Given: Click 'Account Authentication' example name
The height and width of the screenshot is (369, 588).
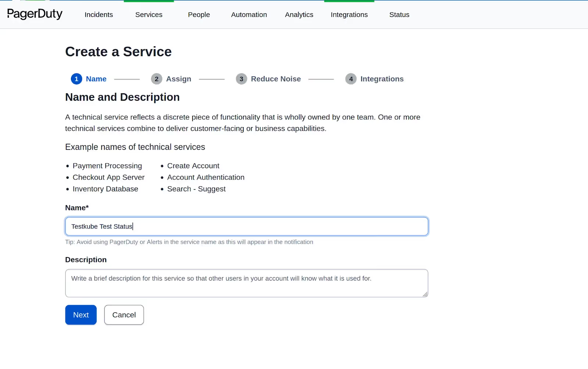Looking at the screenshot, I should click(x=206, y=177).
